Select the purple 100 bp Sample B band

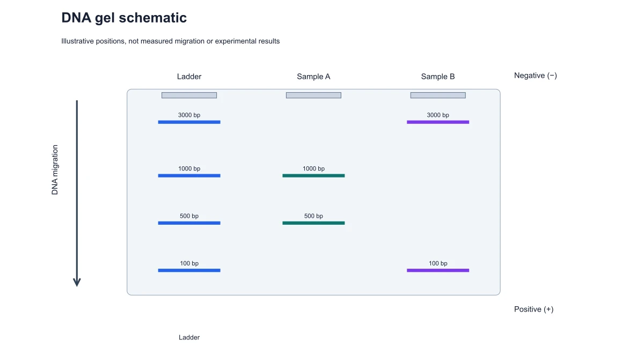click(x=438, y=270)
